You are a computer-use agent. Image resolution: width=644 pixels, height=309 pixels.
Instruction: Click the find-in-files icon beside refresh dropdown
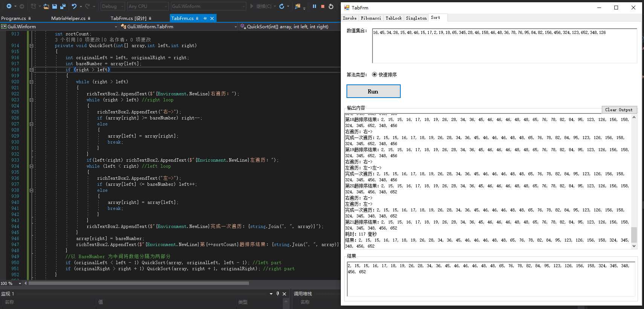pyautogui.click(x=298, y=6)
